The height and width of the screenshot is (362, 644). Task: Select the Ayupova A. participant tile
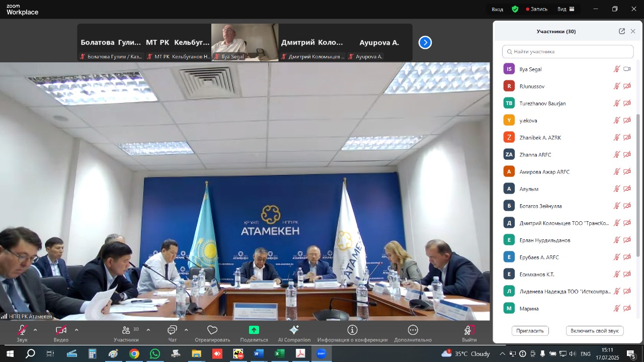coord(379,42)
